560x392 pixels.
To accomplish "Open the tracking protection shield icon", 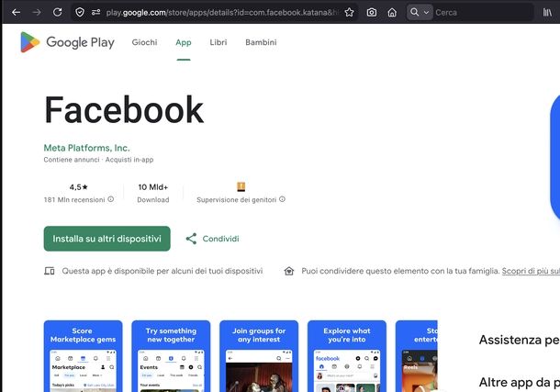I will [80, 13].
